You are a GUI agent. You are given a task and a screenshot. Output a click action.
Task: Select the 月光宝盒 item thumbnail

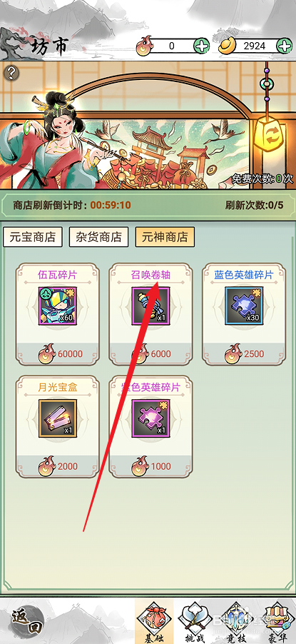click(58, 418)
